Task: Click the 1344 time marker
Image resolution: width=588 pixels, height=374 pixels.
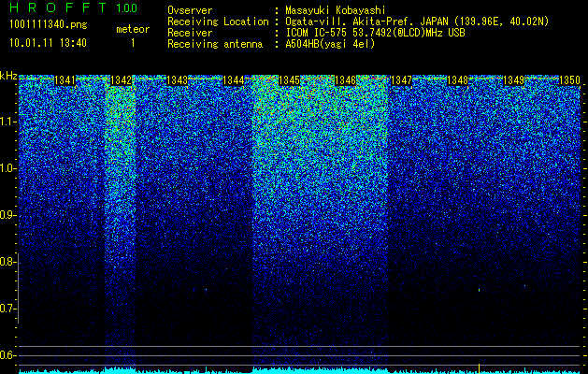Action: click(x=234, y=80)
